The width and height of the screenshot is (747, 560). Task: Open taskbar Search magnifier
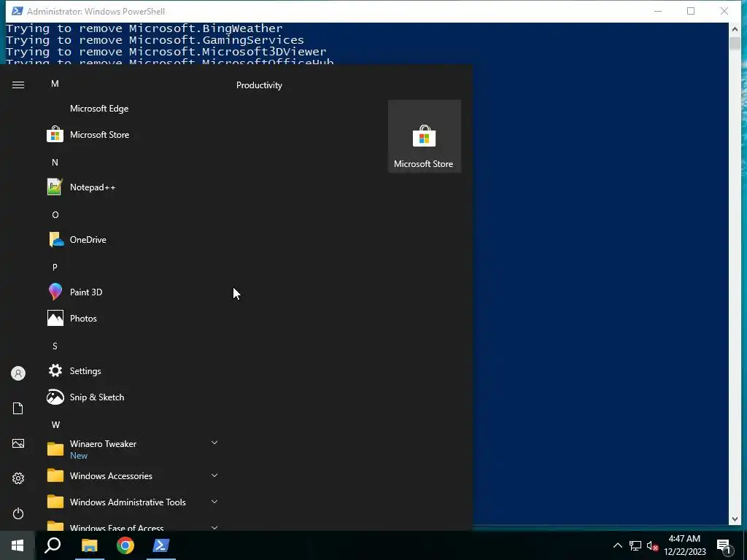53,545
